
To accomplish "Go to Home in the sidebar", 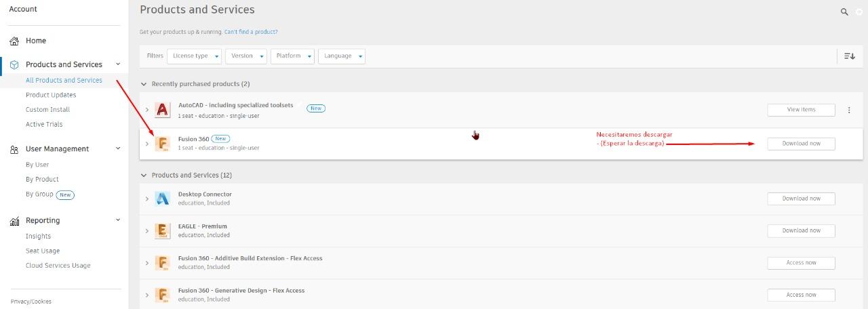I will pyautogui.click(x=36, y=41).
